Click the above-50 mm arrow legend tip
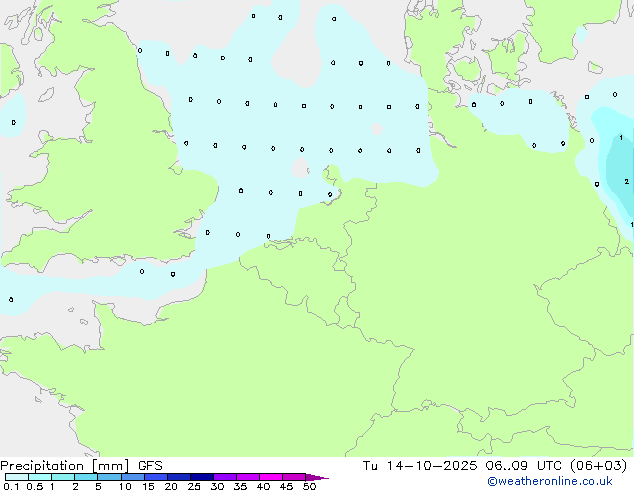Viewport: 634px width, 490px height. (317, 477)
